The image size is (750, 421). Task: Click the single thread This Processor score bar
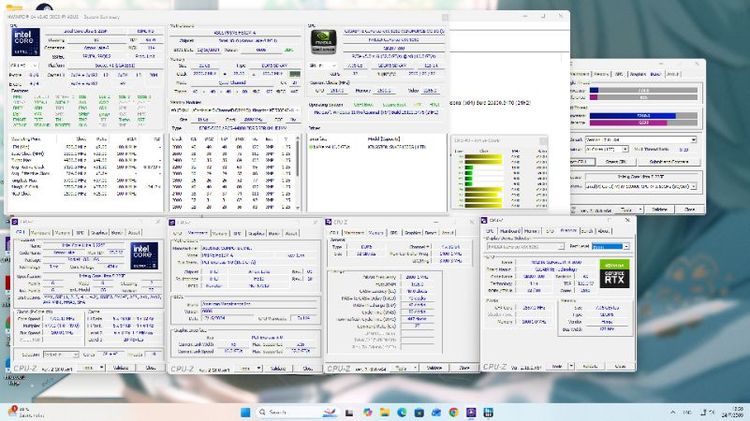[x=643, y=90]
